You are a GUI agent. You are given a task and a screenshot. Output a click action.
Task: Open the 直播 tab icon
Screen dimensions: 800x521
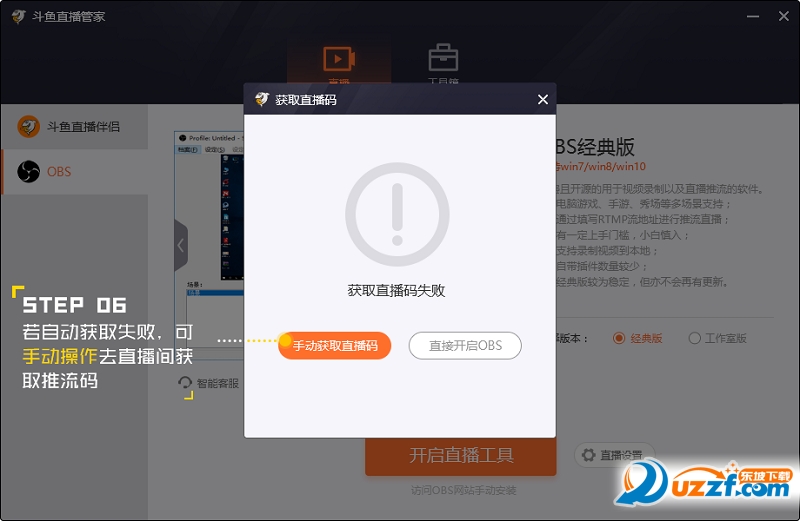pos(339,59)
